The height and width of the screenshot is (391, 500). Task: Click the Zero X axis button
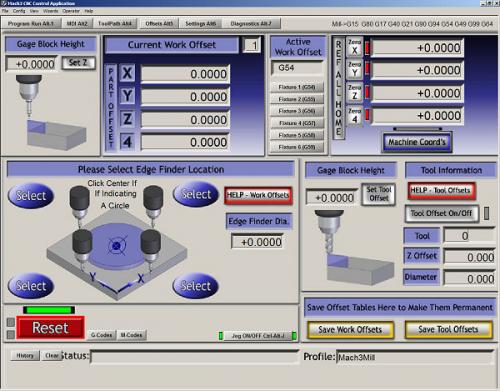click(354, 47)
